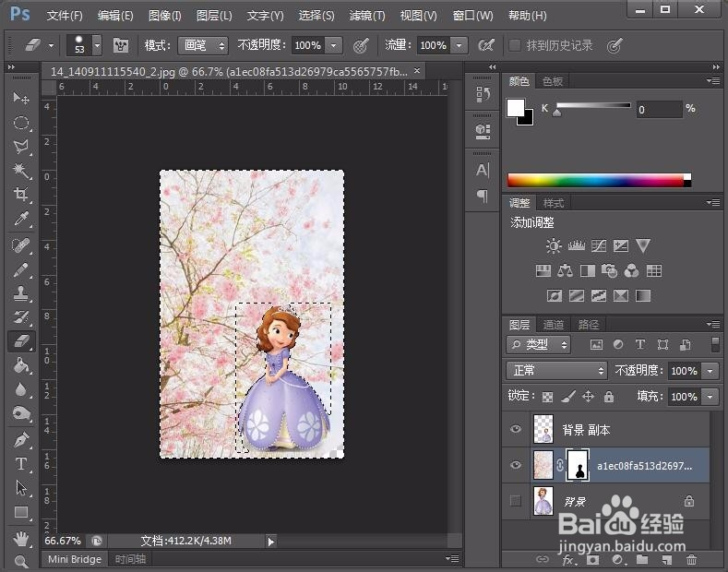The height and width of the screenshot is (572, 728).
Task: Hide the a1ec08fa513d2697 layer
Action: (516, 465)
